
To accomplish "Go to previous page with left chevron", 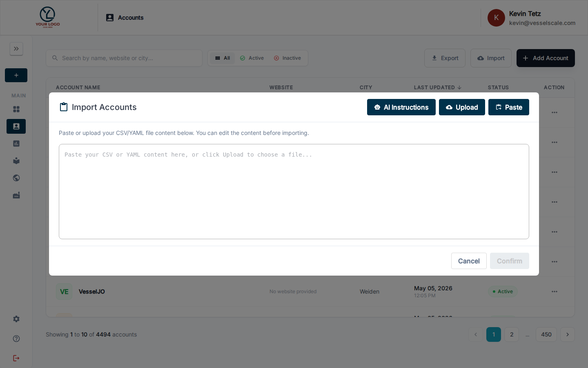I will tap(476, 334).
